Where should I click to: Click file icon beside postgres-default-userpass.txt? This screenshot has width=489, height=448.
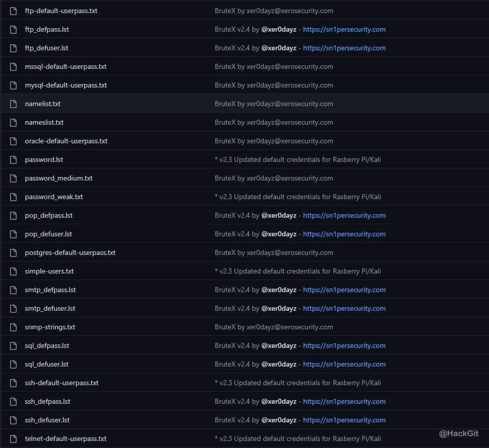point(14,253)
